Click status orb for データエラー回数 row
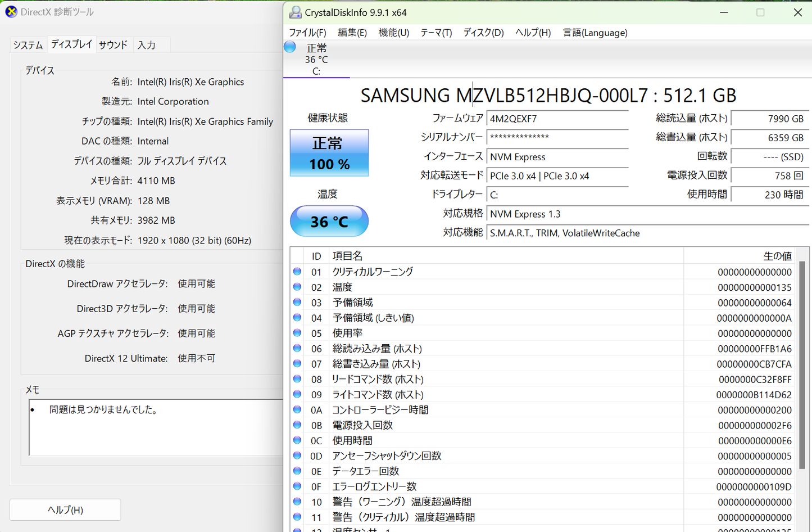This screenshot has width=812, height=532. point(297,471)
